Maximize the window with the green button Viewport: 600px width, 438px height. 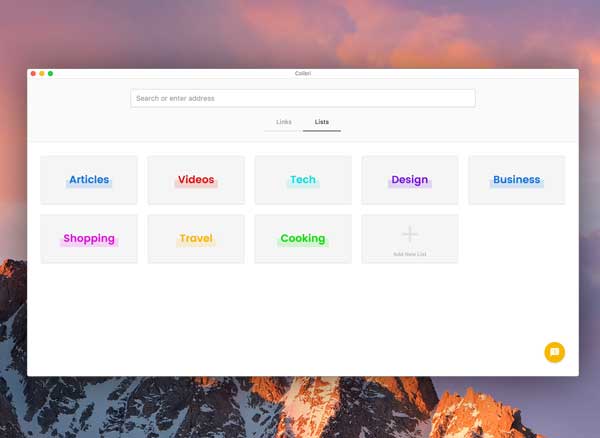[51, 73]
